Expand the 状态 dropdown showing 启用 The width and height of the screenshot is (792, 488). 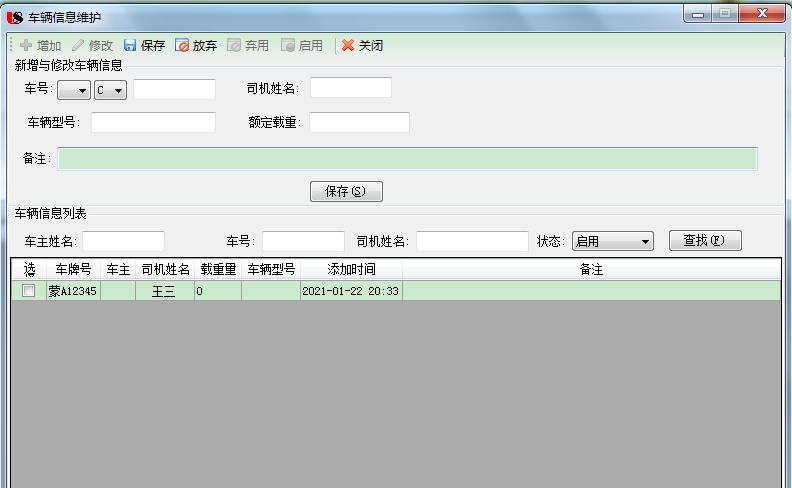[x=613, y=241]
